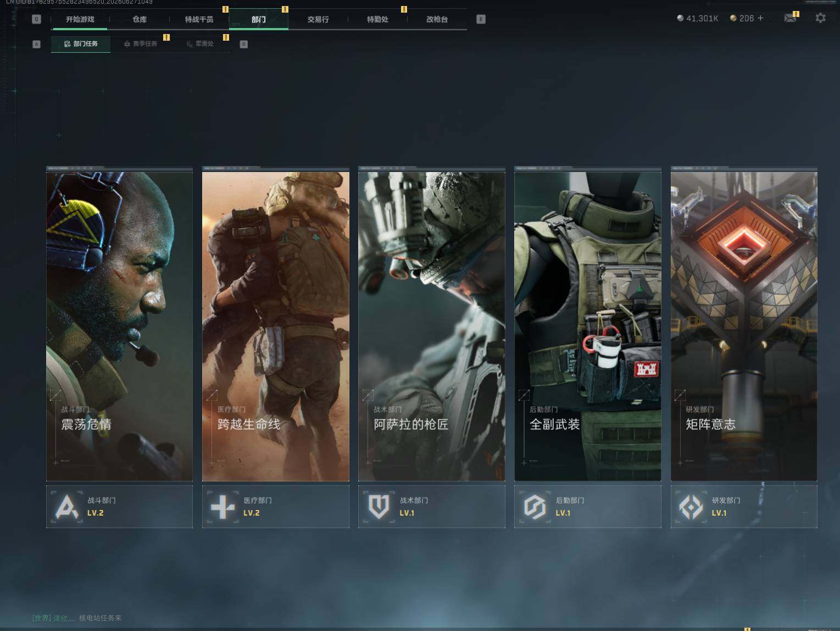The width and height of the screenshot is (840, 631).
Task: Open the 开始游戏 tab
Action: pyautogui.click(x=80, y=19)
